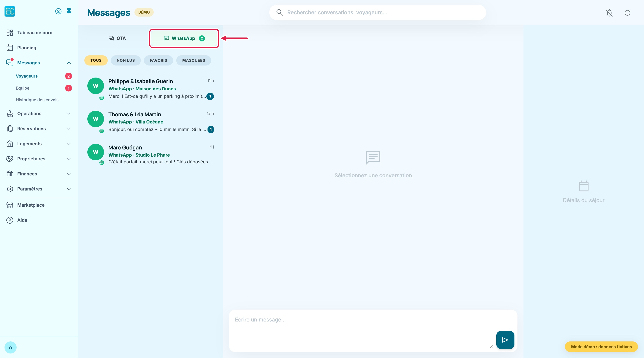Expand the Opérations menu chevron
This screenshot has height=358, width=644.
point(69,114)
